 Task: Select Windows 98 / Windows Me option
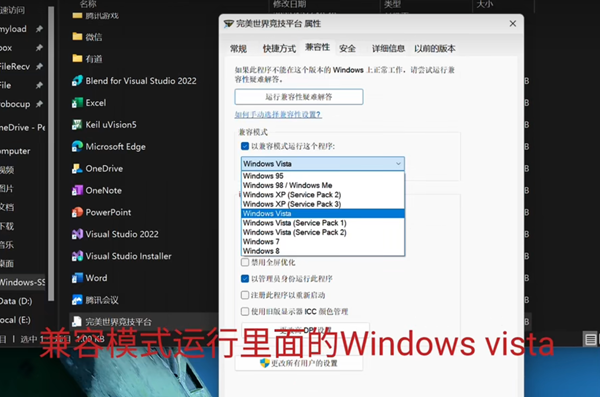click(x=323, y=185)
